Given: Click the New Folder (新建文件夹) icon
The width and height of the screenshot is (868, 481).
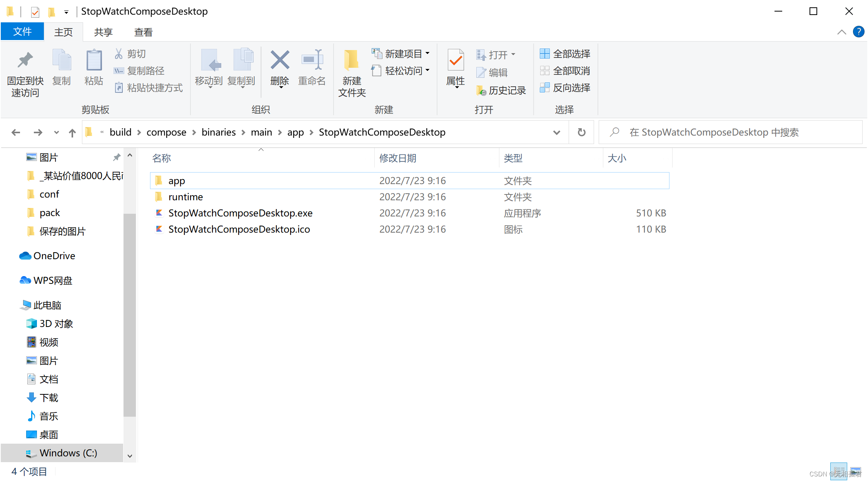Looking at the screenshot, I should 351,60.
